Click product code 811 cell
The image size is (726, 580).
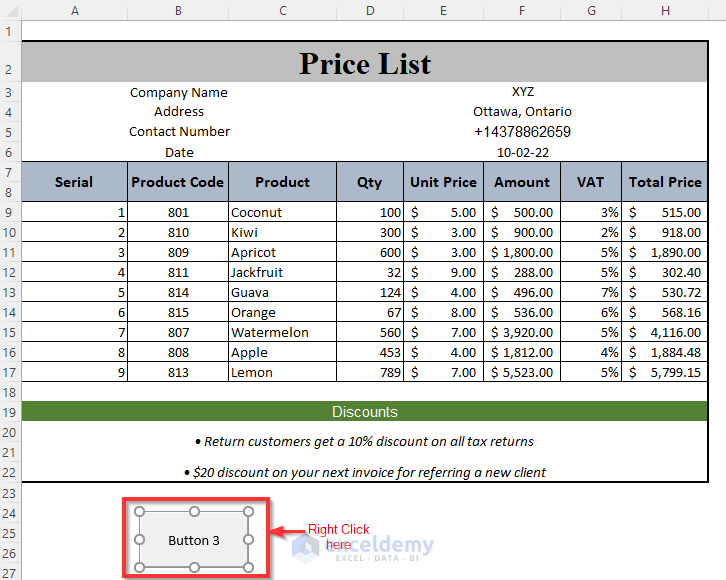coord(178,272)
